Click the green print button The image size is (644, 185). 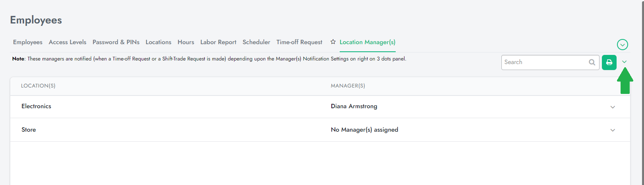click(x=609, y=62)
